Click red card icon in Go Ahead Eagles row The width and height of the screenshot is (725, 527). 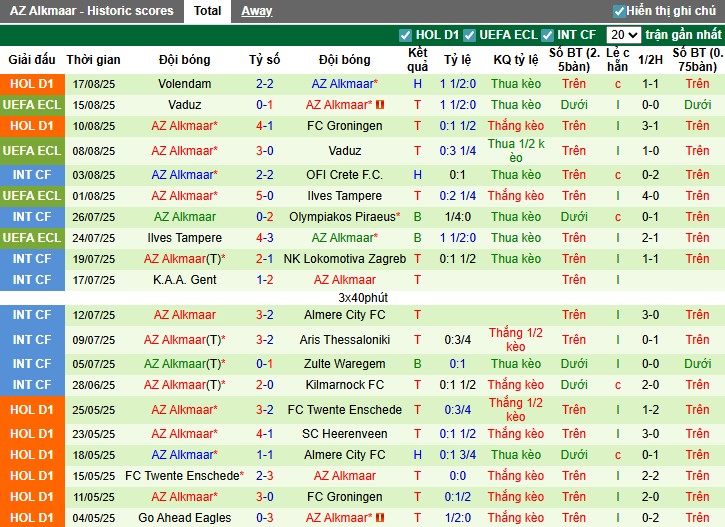click(x=380, y=518)
